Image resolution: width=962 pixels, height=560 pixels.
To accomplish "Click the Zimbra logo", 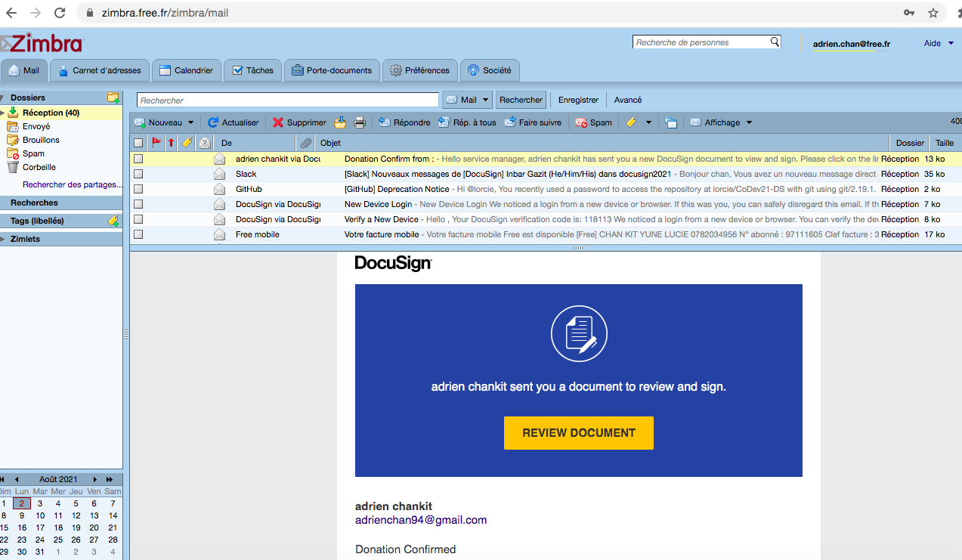I will 42,43.
